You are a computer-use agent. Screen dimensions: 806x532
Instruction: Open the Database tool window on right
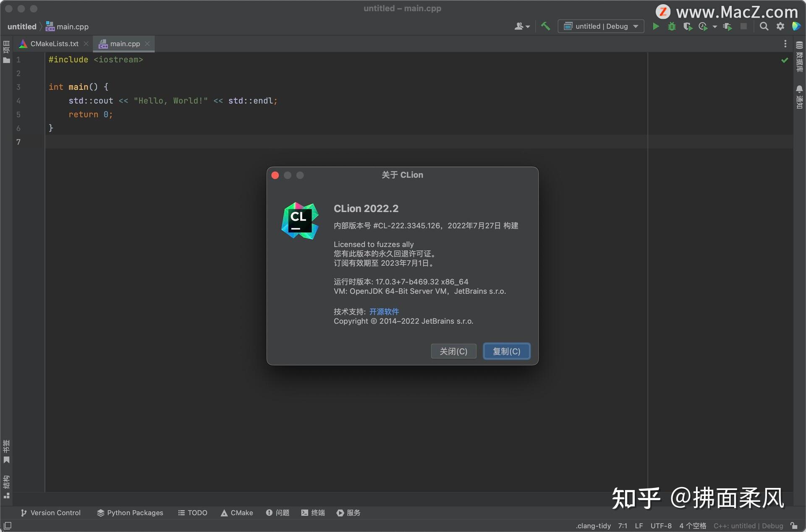(799, 57)
